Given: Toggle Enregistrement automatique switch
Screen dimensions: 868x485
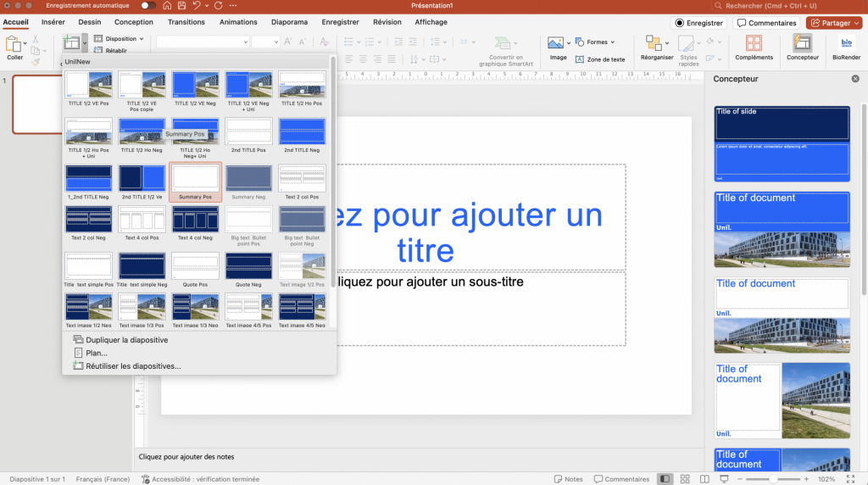Looking at the screenshot, I should [x=149, y=6].
